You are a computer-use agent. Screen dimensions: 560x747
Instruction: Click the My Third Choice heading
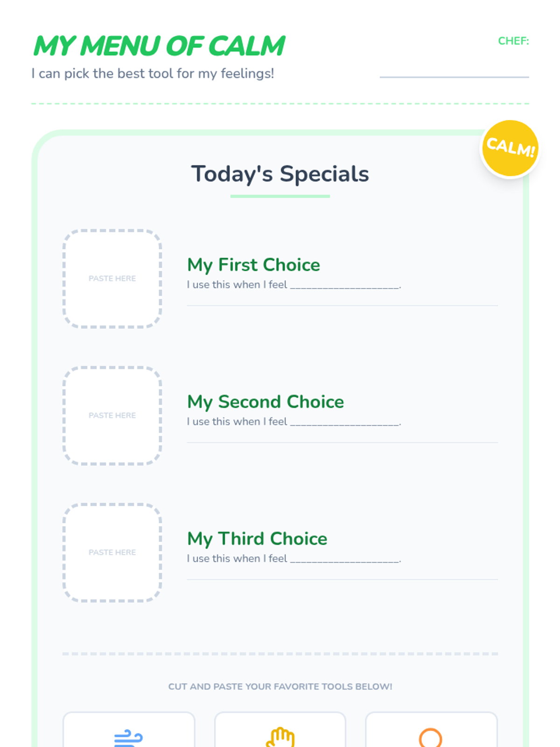(257, 538)
